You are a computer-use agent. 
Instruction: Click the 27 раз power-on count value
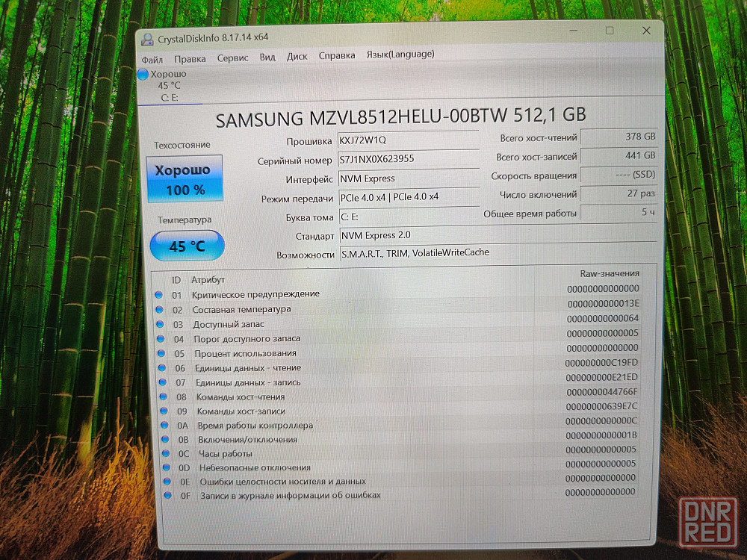click(618, 193)
